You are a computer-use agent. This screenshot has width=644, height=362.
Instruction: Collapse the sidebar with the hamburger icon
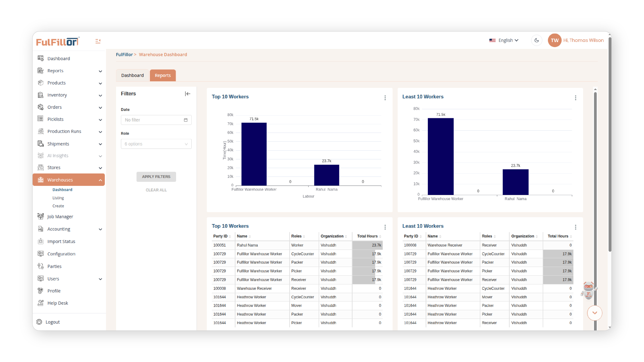[x=98, y=41]
